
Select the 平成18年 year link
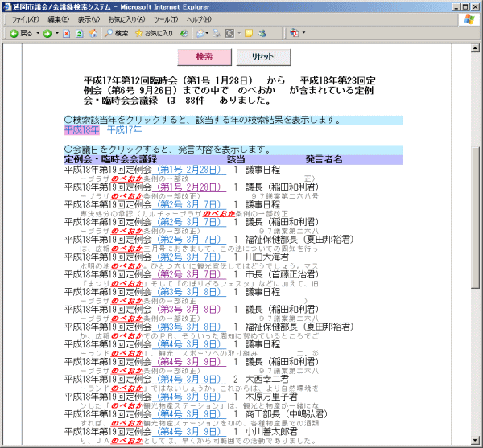pyautogui.click(x=82, y=130)
